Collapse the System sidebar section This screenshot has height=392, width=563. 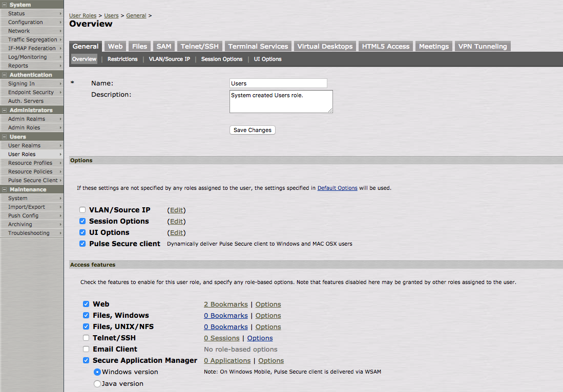pos(5,4)
